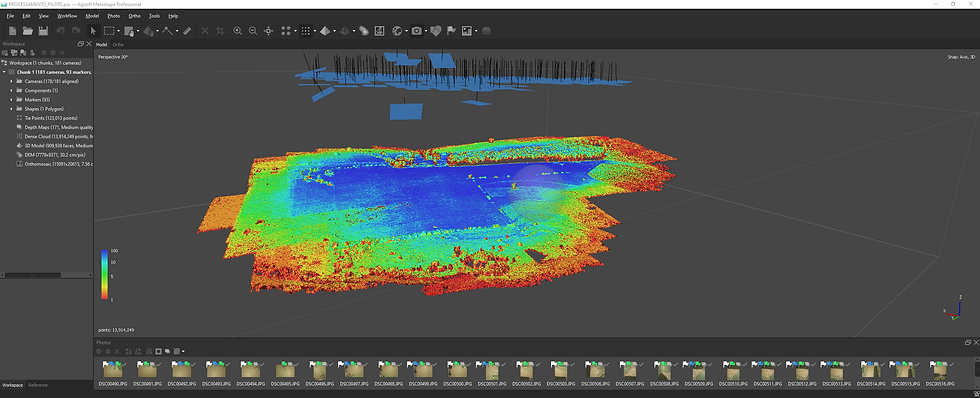980x398 pixels.
Task: Open the Rectangle selection tool dropdown arrow
Action: (x=118, y=31)
